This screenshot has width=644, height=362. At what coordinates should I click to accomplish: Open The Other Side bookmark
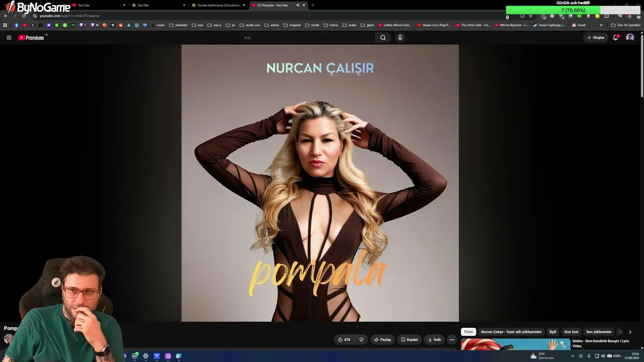coord(472,25)
